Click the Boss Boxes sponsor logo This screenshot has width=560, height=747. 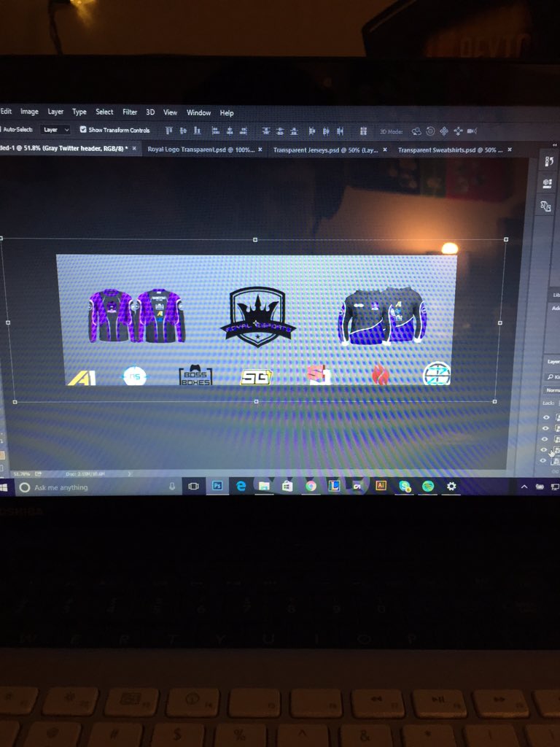[x=195, y=376]
